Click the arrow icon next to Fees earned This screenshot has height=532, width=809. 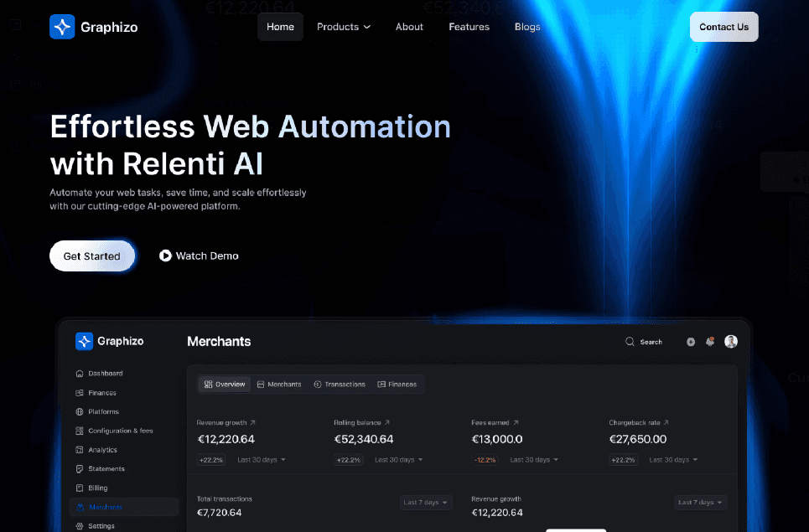(516, 423)
